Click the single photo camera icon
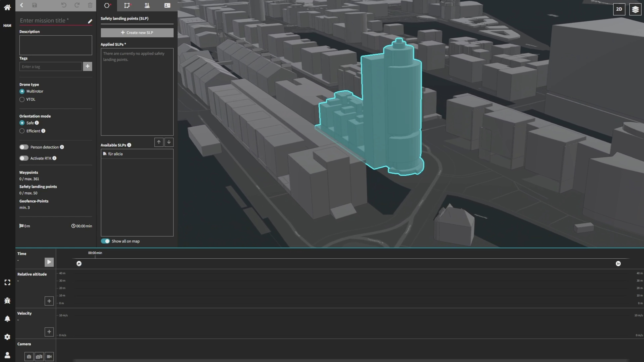This screenshot has width=644, height=362. [29, 356]
